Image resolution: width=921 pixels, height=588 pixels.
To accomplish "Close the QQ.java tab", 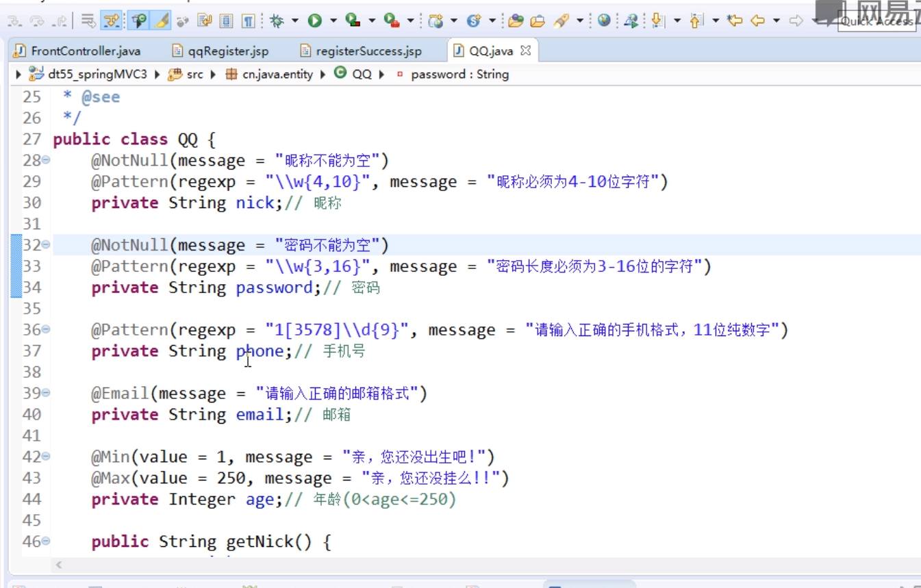I will click(526, 50).
